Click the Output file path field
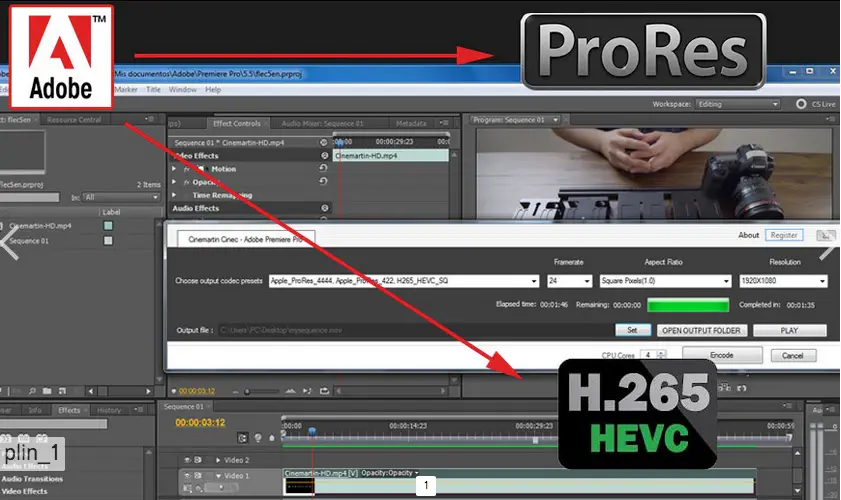841x500 pixels. coord(414,330)
